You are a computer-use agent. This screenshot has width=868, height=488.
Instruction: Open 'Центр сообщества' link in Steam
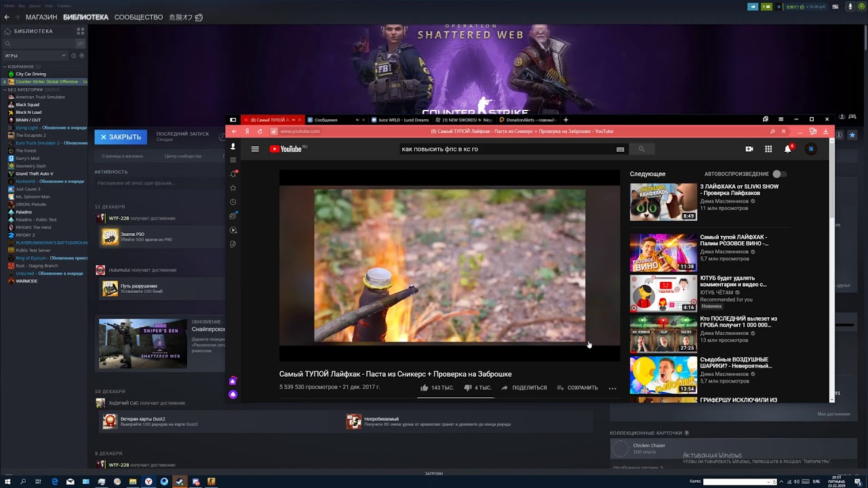(183, 156)
